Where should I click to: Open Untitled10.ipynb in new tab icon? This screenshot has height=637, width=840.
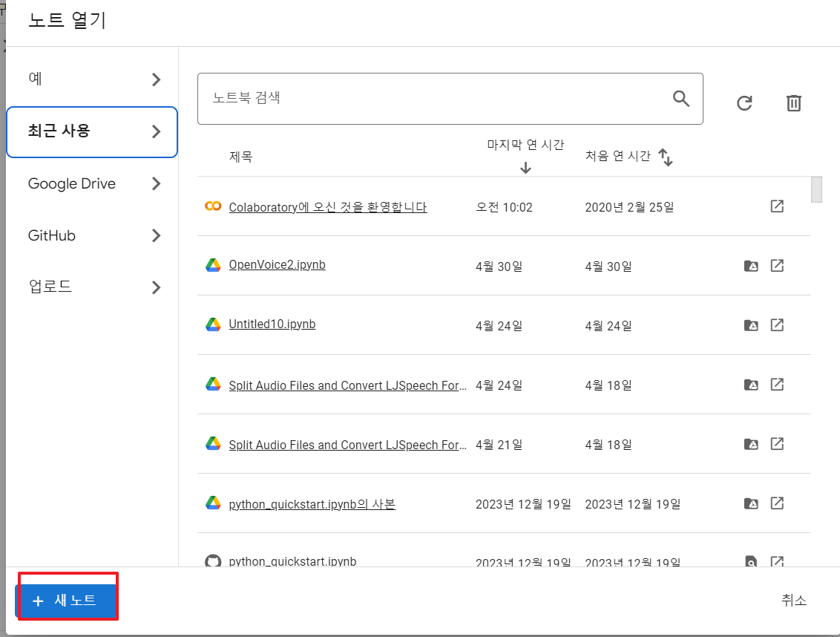pyautogui.click(x=777, y=325)
